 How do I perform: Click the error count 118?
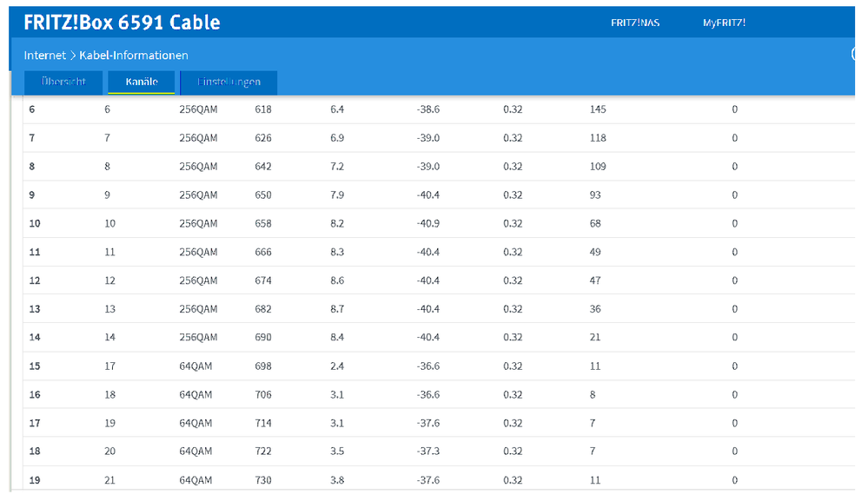coord(598,138)
